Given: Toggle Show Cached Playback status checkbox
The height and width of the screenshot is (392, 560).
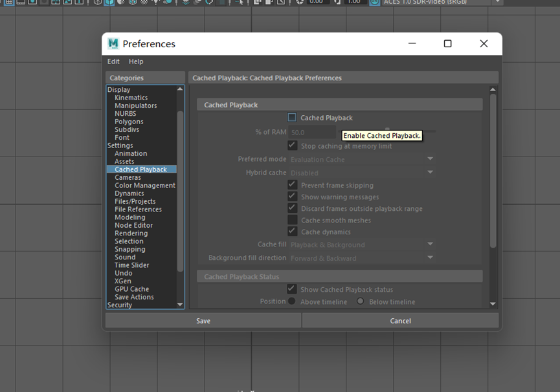Looking at the screenshot, I should (x=291, y=289).
